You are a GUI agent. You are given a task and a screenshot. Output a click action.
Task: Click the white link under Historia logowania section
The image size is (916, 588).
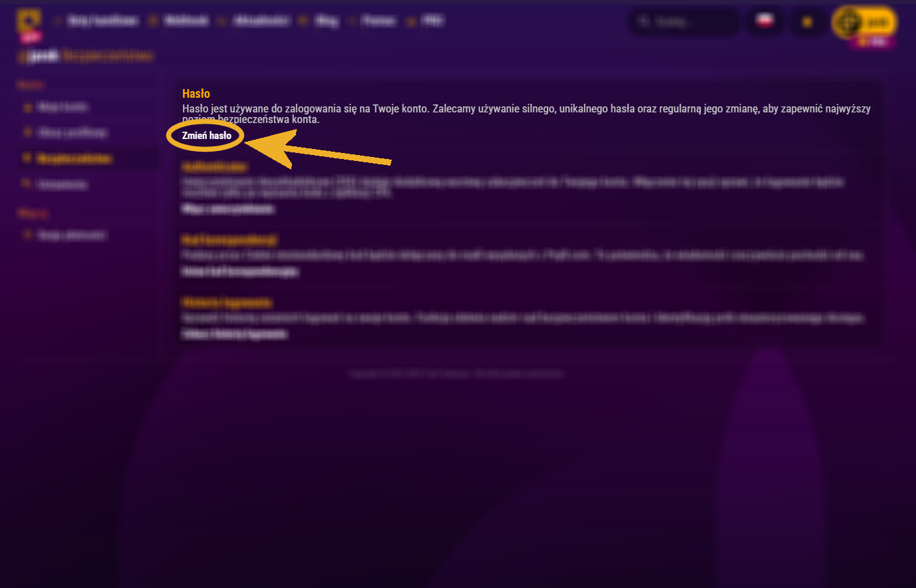(234, 334)
